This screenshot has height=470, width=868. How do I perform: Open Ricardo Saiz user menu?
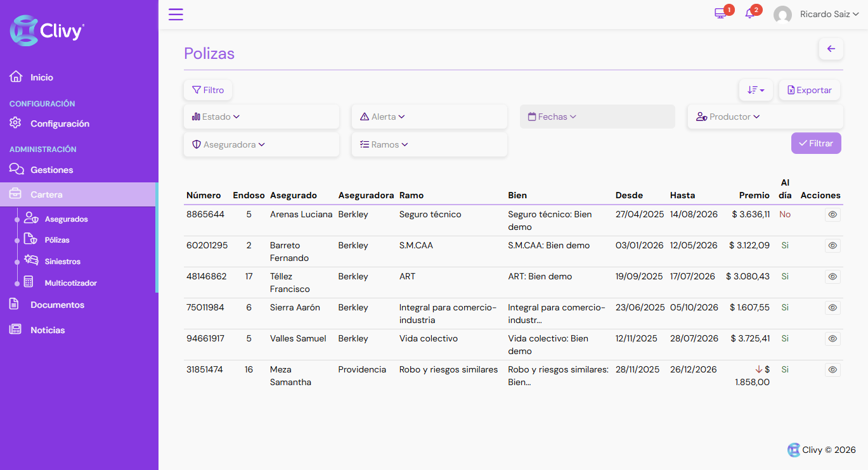pos(828,14)
